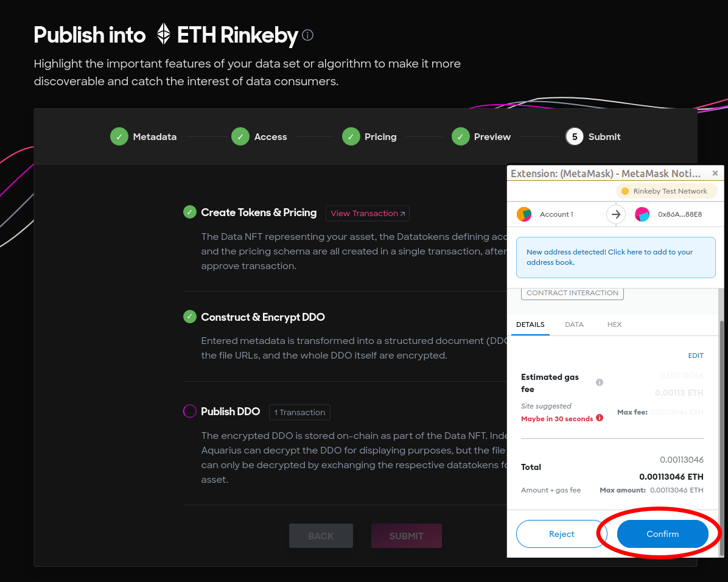Viewport: 728px width, 582px height.
Task: Reject the MetaMask transaction
Action: click(x=561, y=534)
